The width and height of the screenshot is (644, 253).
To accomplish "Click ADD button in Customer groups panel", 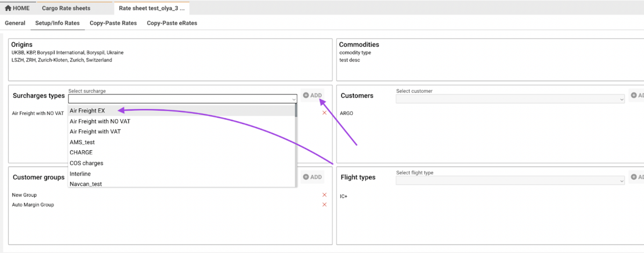I will point(312,177).
